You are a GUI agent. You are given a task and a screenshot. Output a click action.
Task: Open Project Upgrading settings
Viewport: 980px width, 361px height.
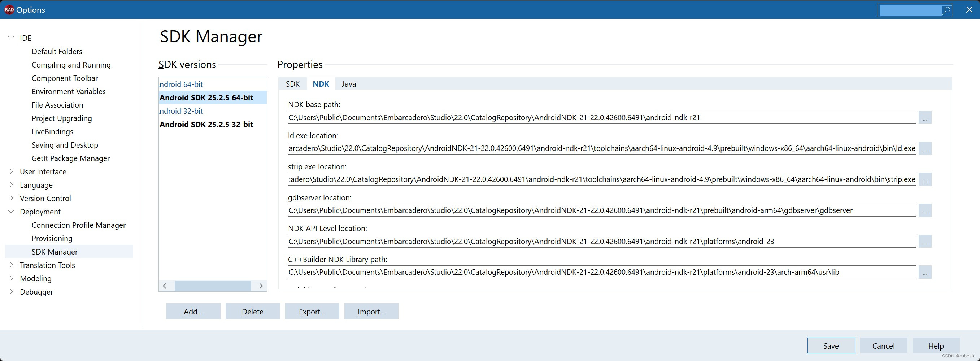pos(62,118)
